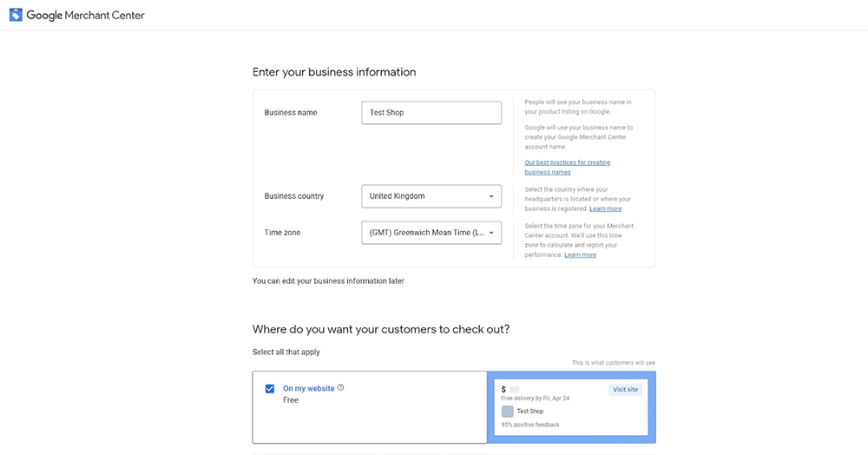This screenshot has width=868, height=455.
Task: Click the Test Shop store avatar in preview
Action: (x=507, y=412)
